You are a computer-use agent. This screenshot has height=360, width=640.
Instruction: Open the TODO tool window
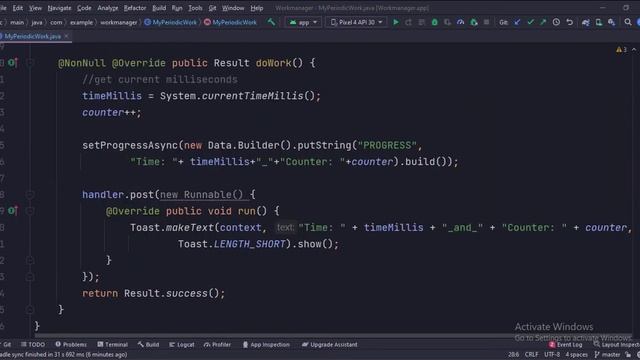click(x=33, y=344)
